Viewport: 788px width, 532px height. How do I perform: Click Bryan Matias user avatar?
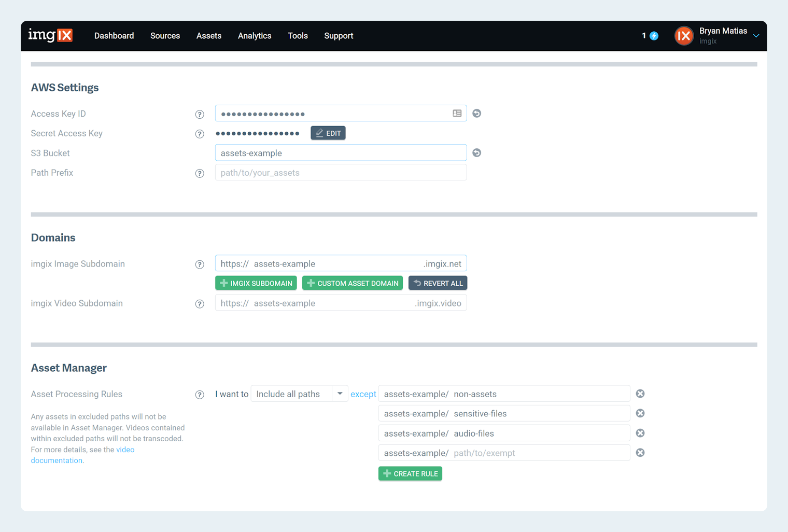point(684,36)
